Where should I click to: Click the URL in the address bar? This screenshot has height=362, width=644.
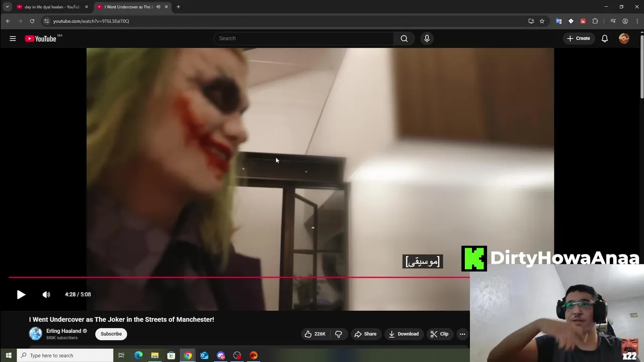point(91,21)
